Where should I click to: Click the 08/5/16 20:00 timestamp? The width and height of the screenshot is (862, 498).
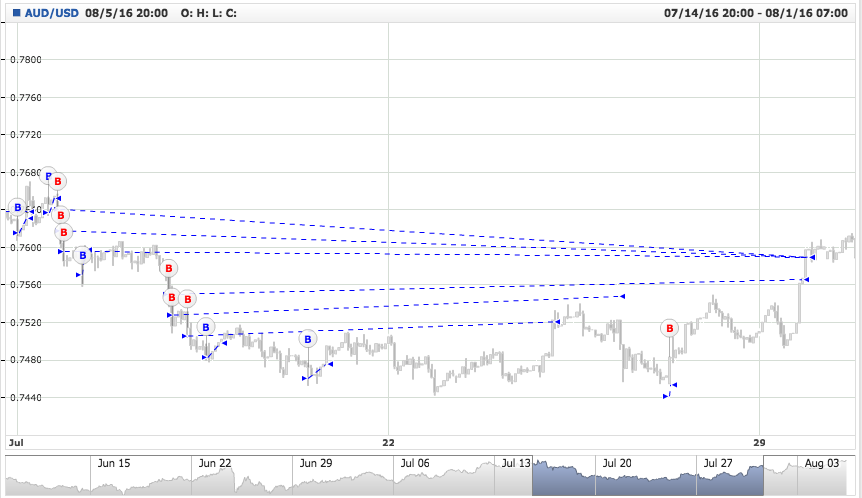pos(126,13)
